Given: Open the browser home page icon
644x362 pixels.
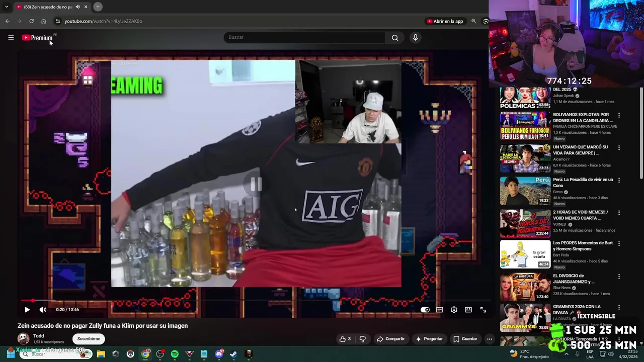Looking at the screenshot, I should coord(43,21).
